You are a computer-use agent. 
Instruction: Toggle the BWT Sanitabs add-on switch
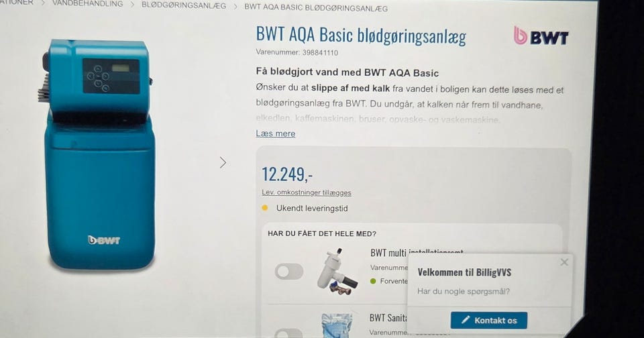click(289, 333)
